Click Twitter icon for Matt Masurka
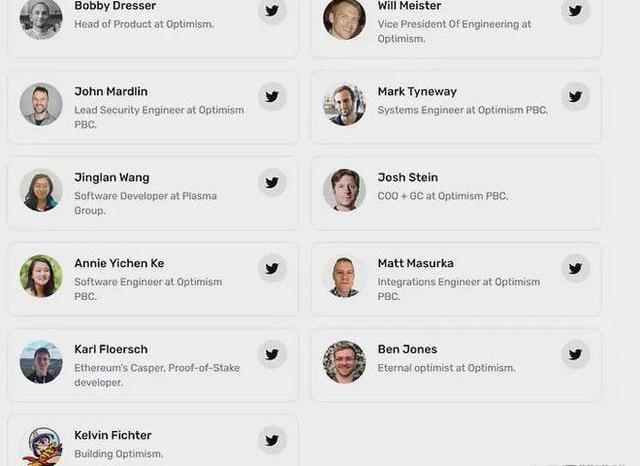640x466 pixels. point(574,268)
